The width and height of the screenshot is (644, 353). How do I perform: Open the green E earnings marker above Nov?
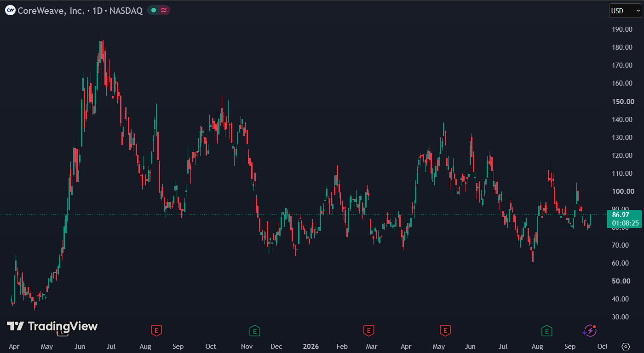point(254,330)
